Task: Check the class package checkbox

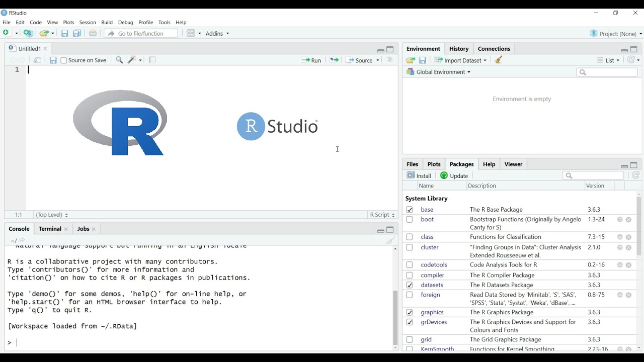Action: [410, 237]
